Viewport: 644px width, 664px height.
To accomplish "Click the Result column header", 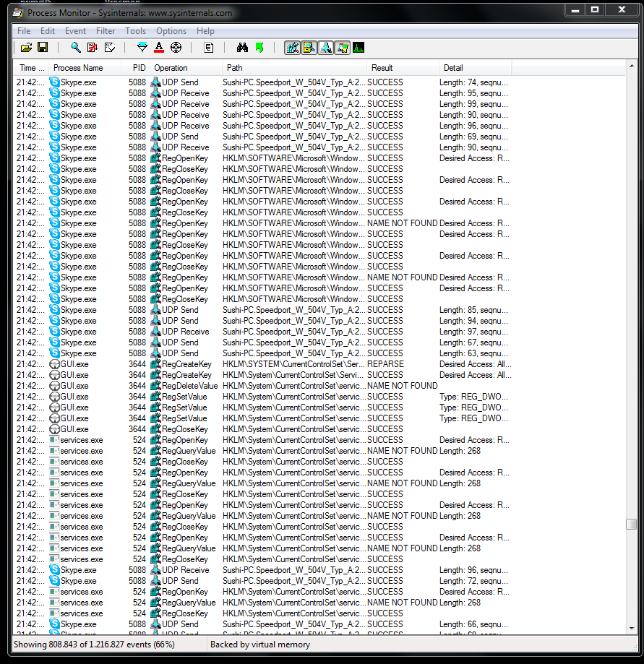I will point(403,68).
